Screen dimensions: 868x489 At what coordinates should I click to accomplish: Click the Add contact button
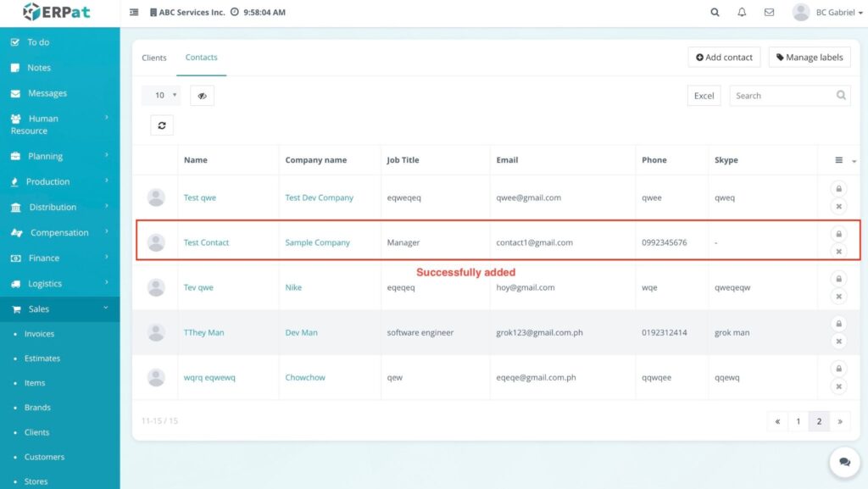724,57
